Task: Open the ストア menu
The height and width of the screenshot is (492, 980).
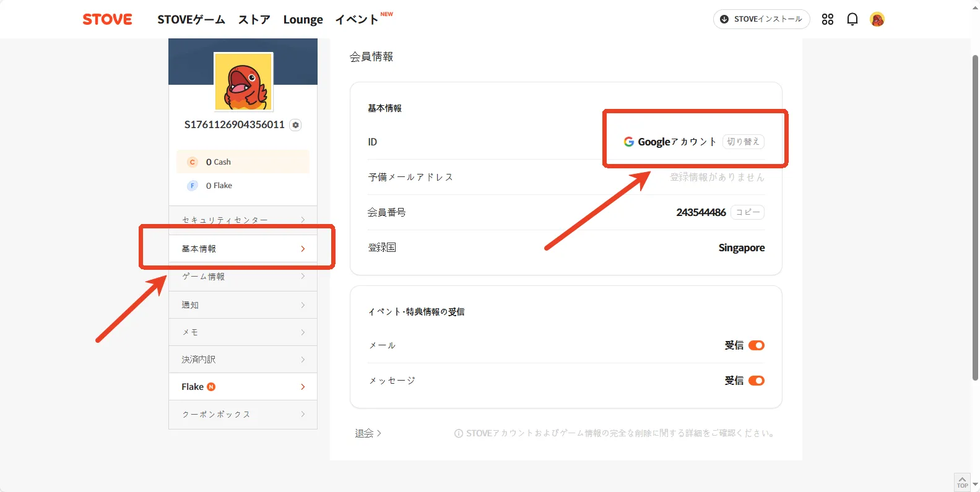Action: pyautogui.click(x=254, y=20)
